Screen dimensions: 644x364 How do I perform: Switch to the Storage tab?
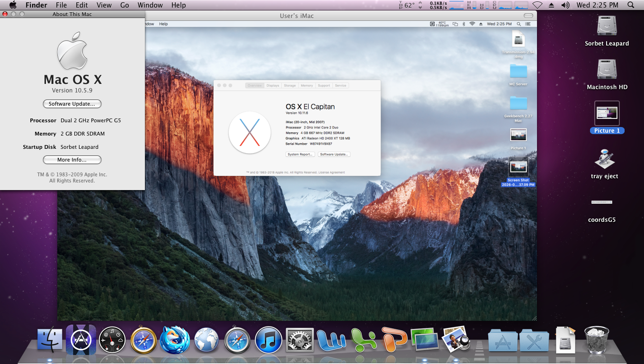[x=290, y=85]
